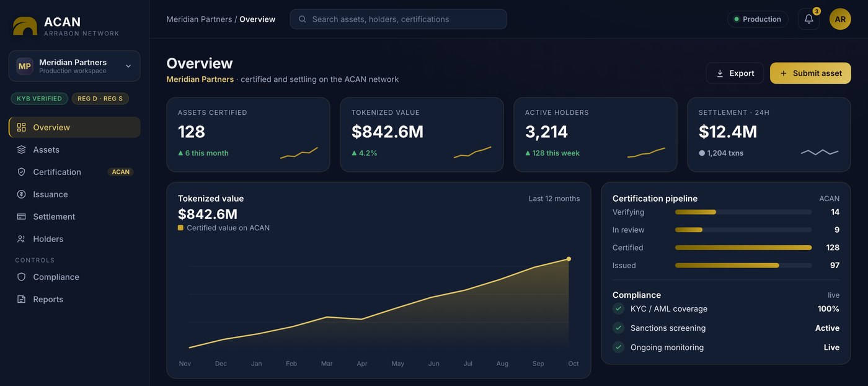Click Meridian Partners breadcrumb link
The image size is (868, 386).
click(199, 19)
